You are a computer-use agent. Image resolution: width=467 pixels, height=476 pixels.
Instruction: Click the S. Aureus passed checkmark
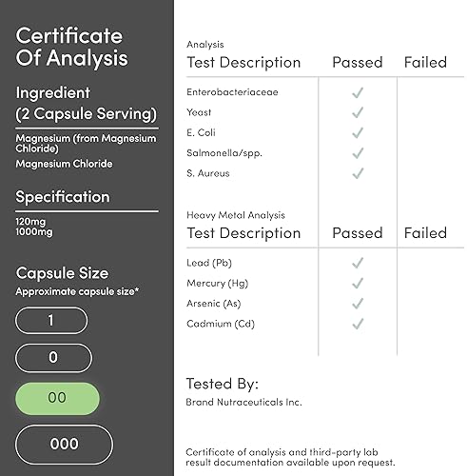tap(358, 173)
